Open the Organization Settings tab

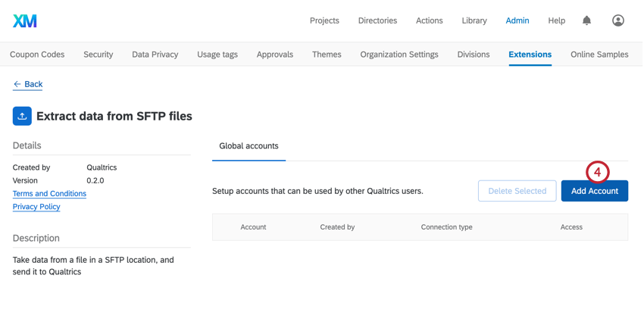click(x=399, y=55)
